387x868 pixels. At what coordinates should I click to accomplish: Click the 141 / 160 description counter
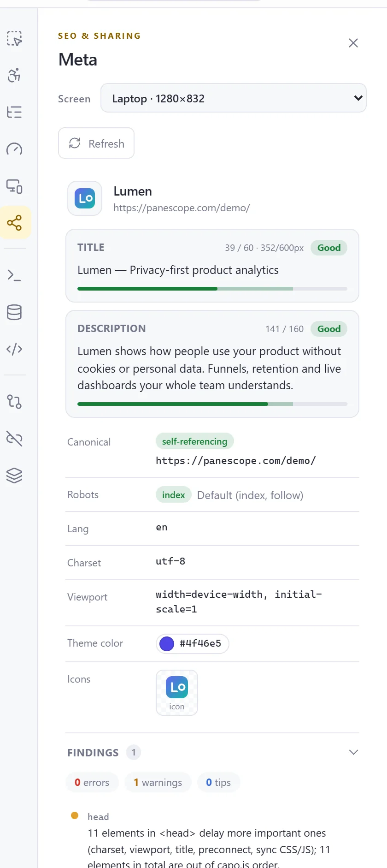(x=284, y=329)
